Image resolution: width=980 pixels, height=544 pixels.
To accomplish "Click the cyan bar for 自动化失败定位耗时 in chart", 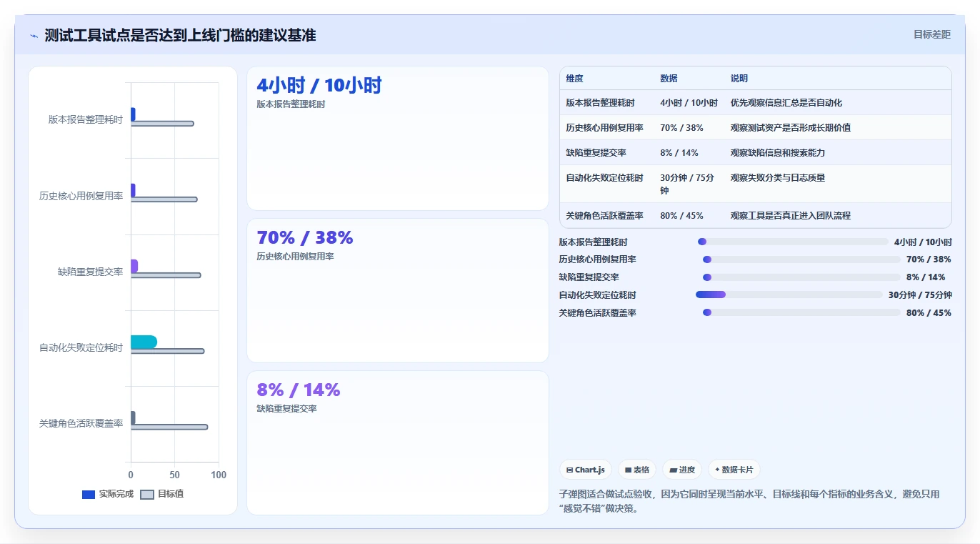I will point(144,342).
